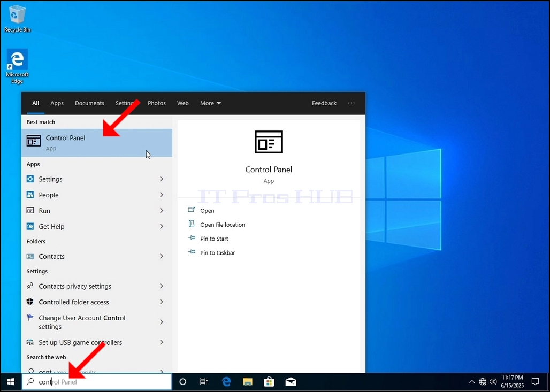Screen dimensions: 550x392
Task: Show hidden system tray icons
Action: coord(472,382)
